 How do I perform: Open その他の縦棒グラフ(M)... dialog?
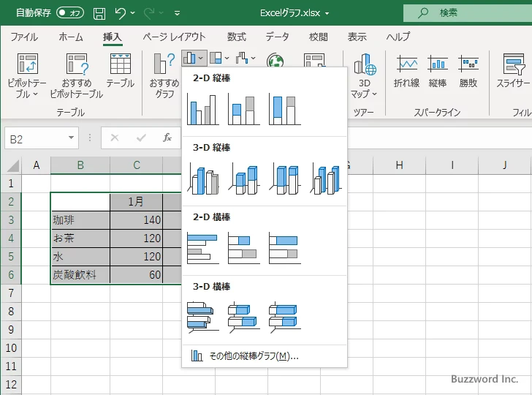(265, 356)
